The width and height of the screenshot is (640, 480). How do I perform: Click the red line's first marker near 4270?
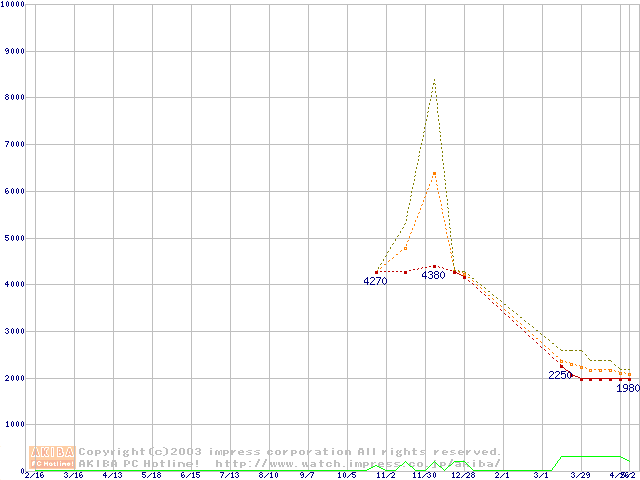(x=376, y=271)
